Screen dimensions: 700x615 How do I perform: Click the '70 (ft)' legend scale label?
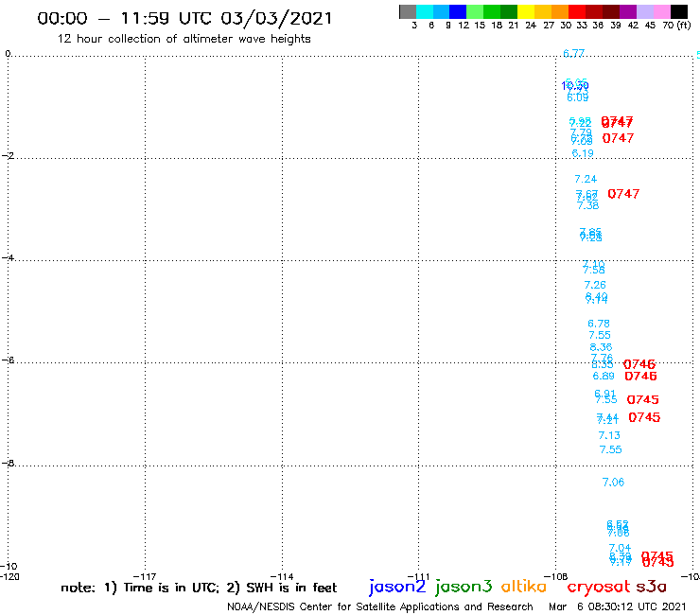tap(676, 25)
